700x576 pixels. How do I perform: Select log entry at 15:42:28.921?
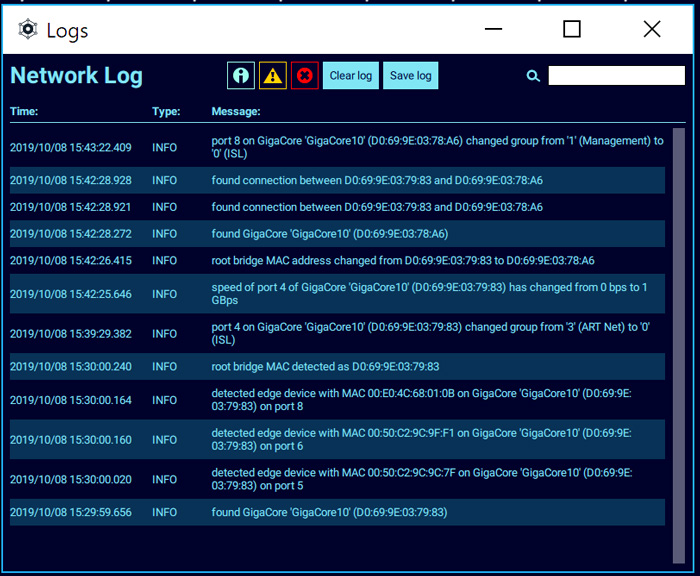pos(337,207)
